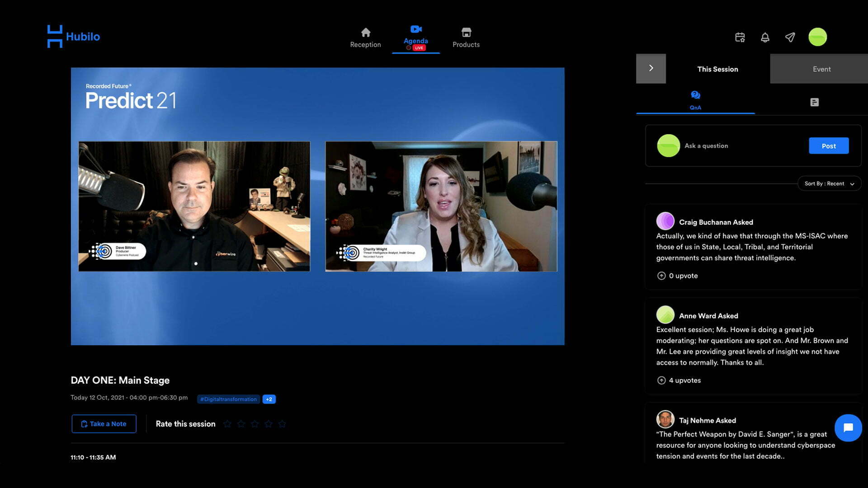The width and height of the screenshot is (868, 488).
Task: Open the live Agenda tab
Action: pyautogui.click(x=415, y=38)
